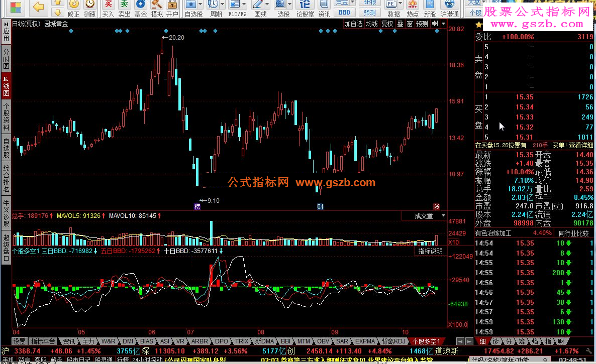
Task: Toggle the 应用 sidebar panel button
Action: pyautogui.click(x=6, y=32)
